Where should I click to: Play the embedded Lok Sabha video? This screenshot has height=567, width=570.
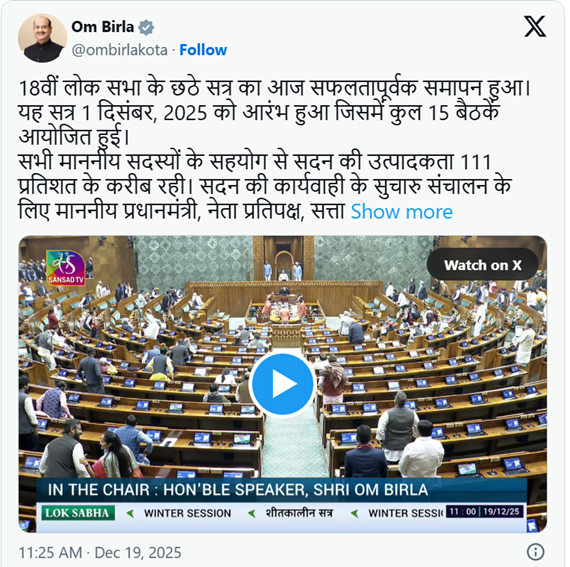(x=282, y=384)
